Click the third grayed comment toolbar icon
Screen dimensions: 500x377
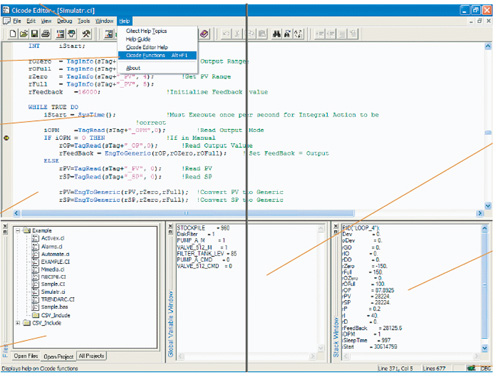(342, 34)
